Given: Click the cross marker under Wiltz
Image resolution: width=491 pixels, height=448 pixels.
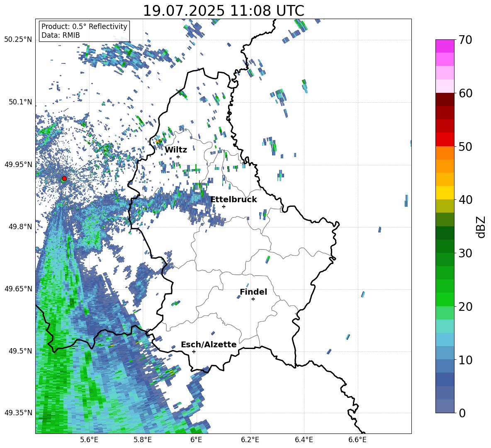Looking at the screenshot, I should 178,157.
